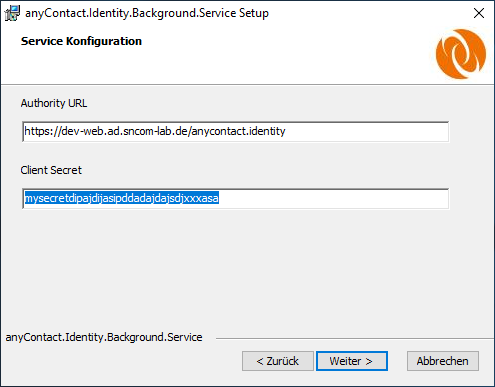The image size is (495, 387).
Task: Click the Setup window title text
Action: click(147, 13)
